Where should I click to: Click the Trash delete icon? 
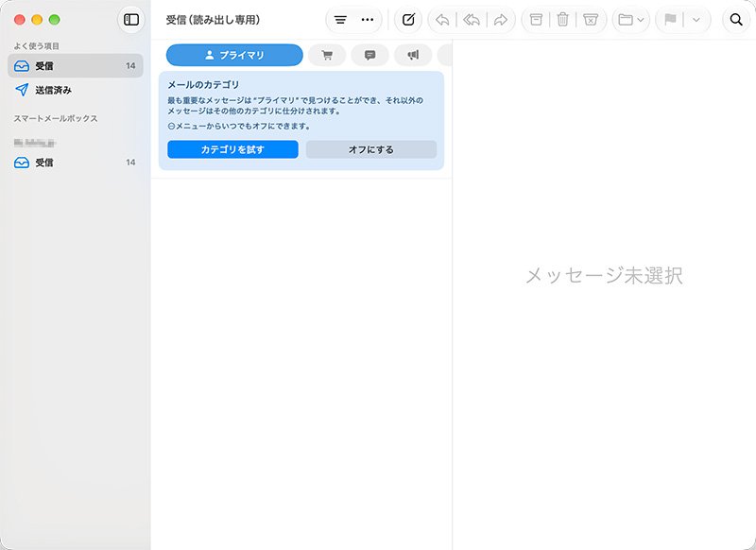point(562,20)
